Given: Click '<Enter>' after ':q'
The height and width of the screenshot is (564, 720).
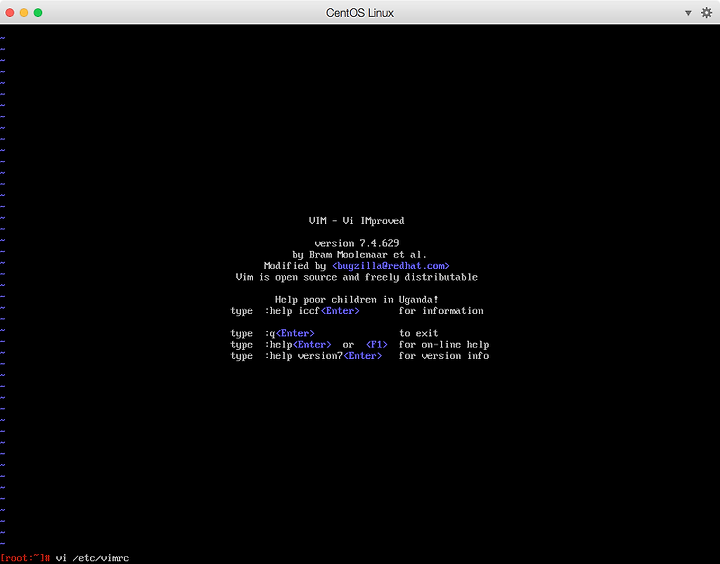Looking at the screenshot, I should point(295,333).
